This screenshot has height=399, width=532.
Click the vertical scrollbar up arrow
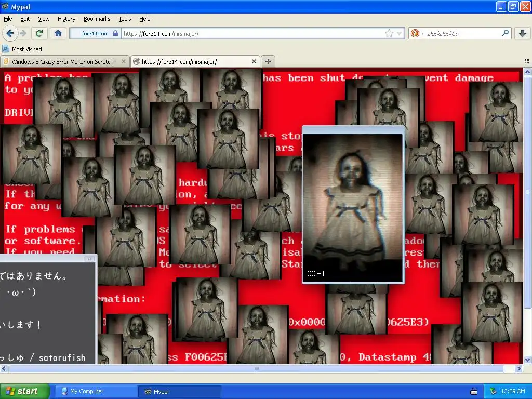pos(527,72)
